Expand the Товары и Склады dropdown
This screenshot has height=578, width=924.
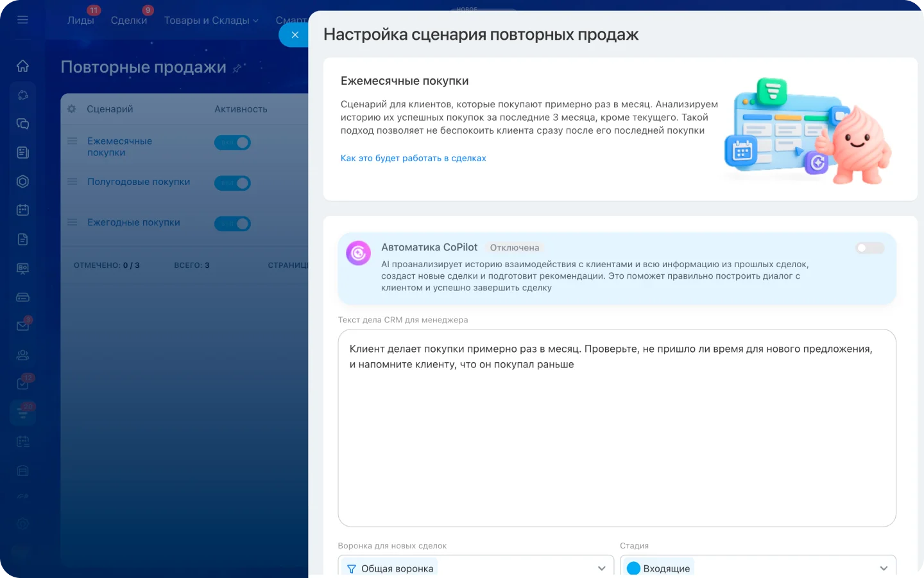click(212, 20)
